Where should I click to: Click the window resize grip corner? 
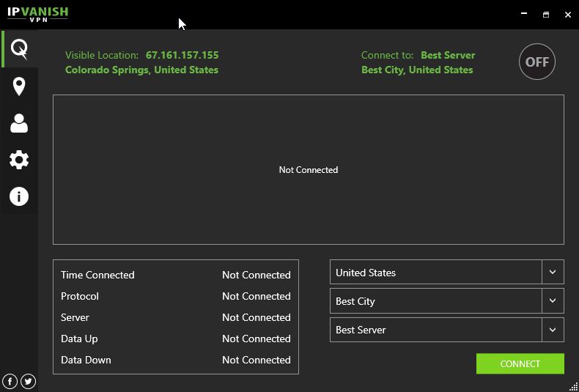tap(573, 386)
